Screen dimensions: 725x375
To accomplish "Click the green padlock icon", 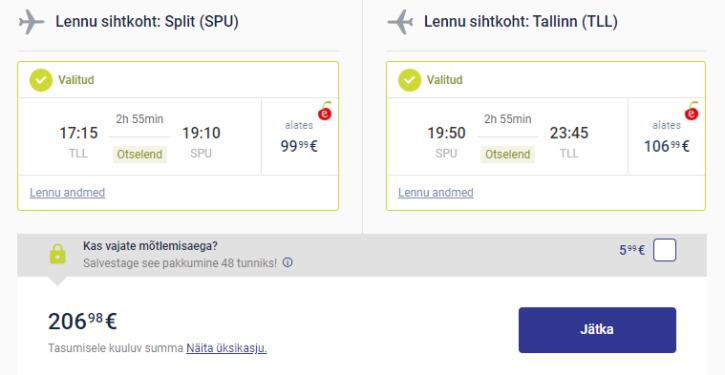I will tap(58, 254).
